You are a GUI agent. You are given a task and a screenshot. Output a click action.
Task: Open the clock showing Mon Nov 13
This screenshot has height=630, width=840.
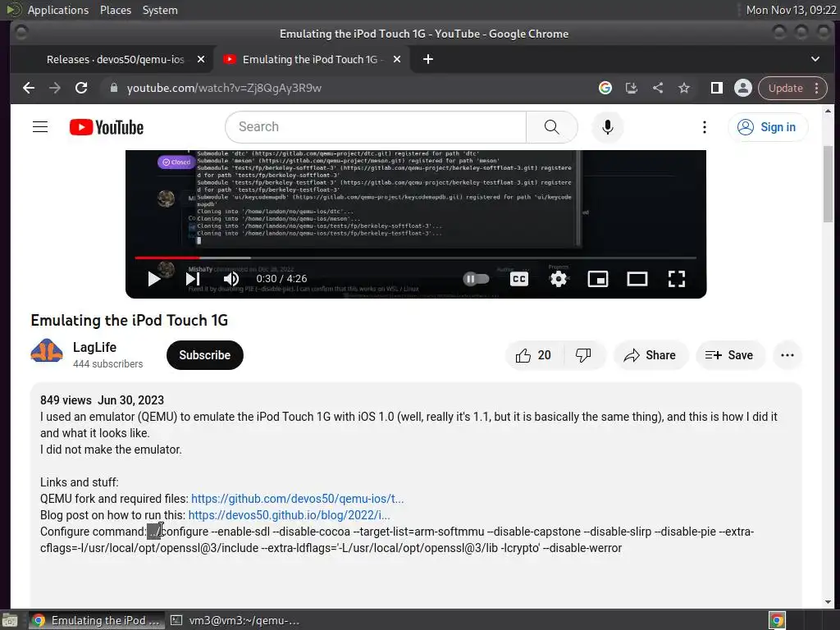pos(792,10)
